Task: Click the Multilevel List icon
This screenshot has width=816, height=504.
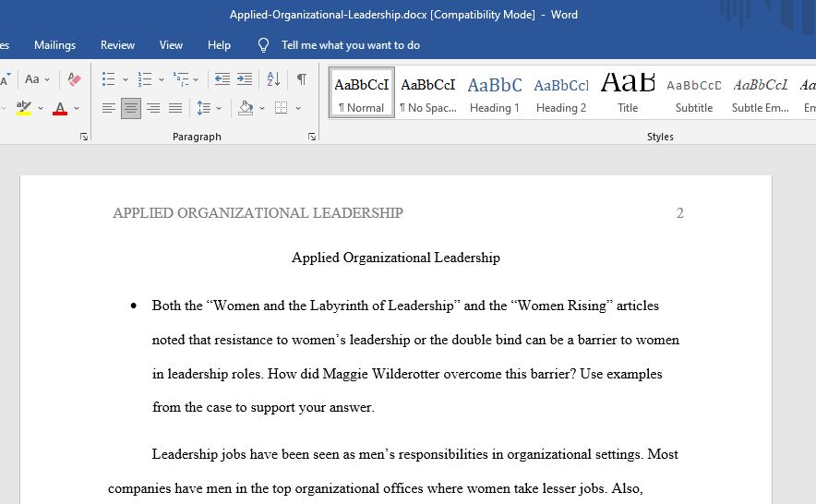Action: [181, 79]
